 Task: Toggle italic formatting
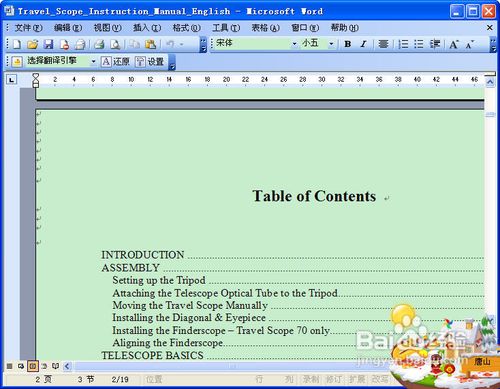click(363, 44)
